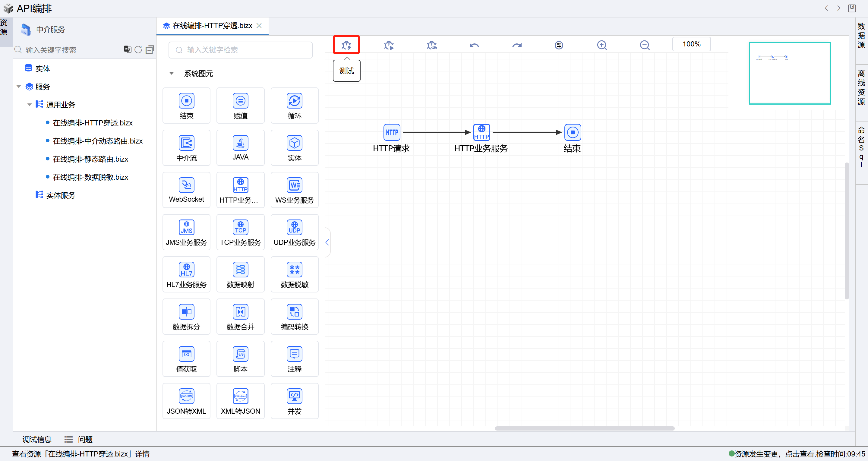Click the collapse-all icon in resource panel
Viewport: 868px width, 461px height.
[150, 49]
